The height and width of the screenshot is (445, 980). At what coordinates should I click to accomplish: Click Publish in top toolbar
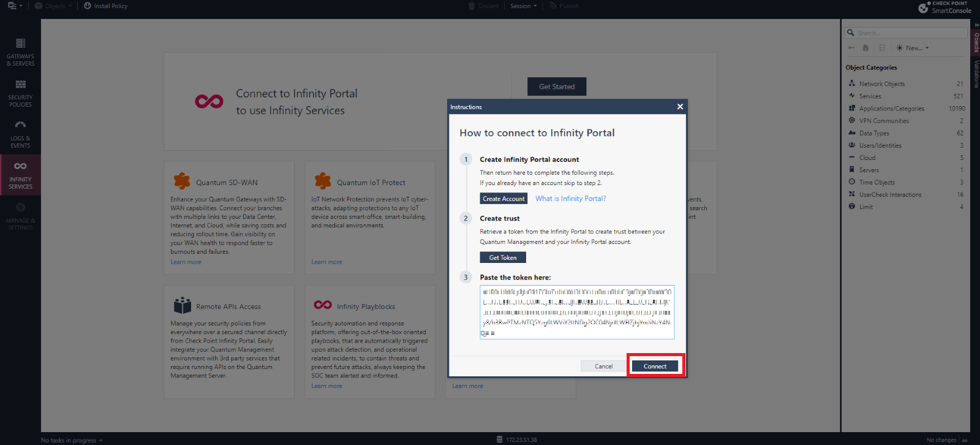tap(564, 6)
